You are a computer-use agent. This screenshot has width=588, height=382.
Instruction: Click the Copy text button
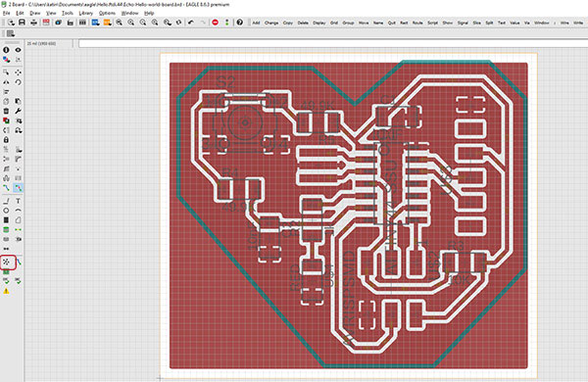pyautogui.click(x=288, y=23)
